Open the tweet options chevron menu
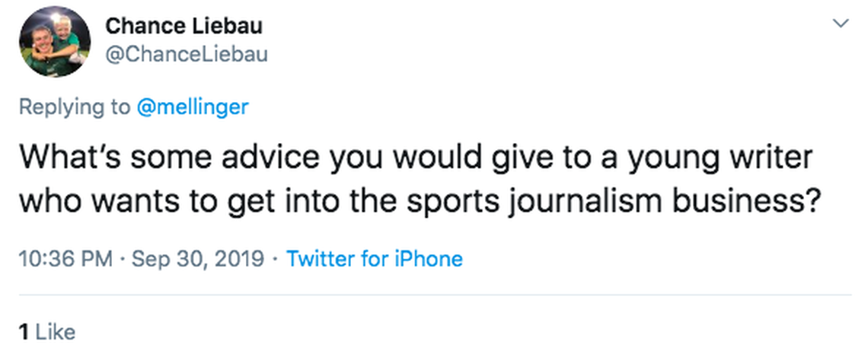This screenshot has height=360, width=868. click(841, 24)
